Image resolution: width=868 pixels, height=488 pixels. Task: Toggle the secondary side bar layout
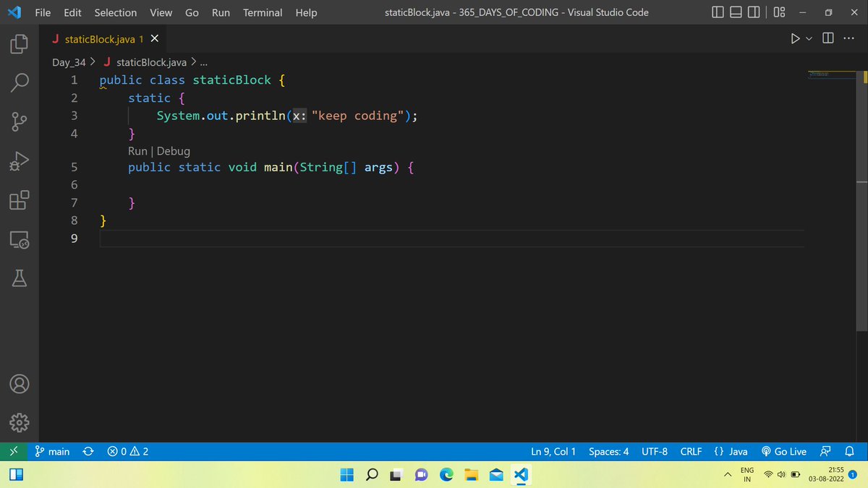coord(753,12)
